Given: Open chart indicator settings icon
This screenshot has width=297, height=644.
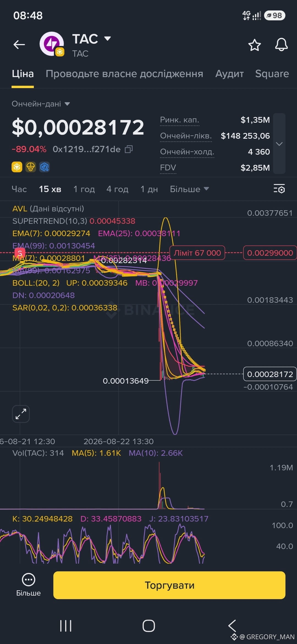Looking at the screenshot, I should coord(279,189).
